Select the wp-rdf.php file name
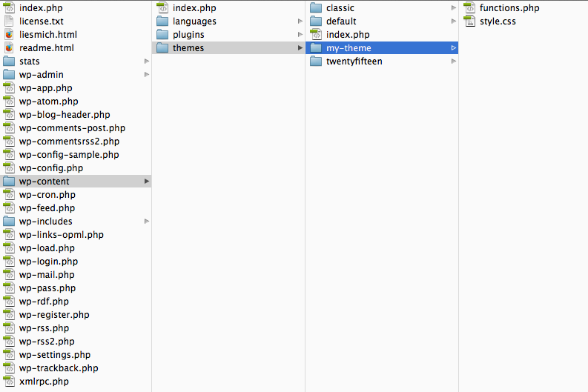588x392 pixels. click(x=44, y=302)
